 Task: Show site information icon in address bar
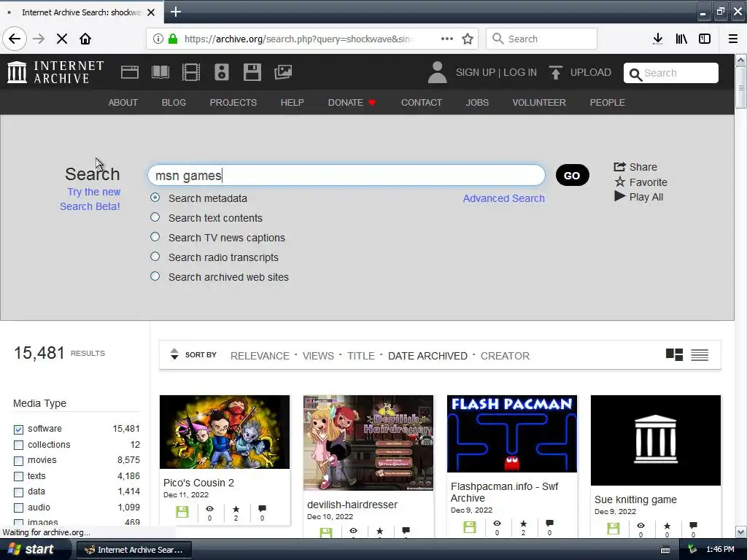(x=158, y=39)
